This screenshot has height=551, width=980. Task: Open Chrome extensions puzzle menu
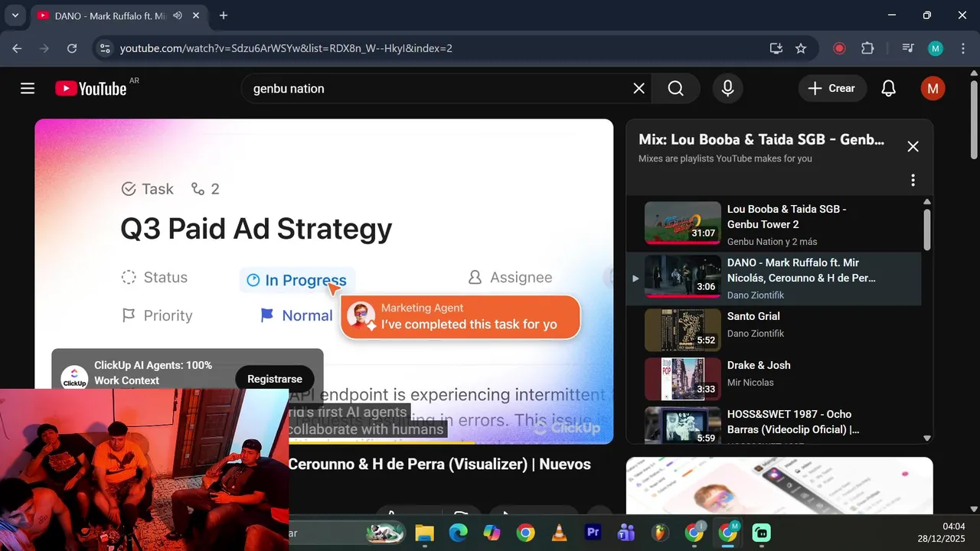(x=867, y=48)
